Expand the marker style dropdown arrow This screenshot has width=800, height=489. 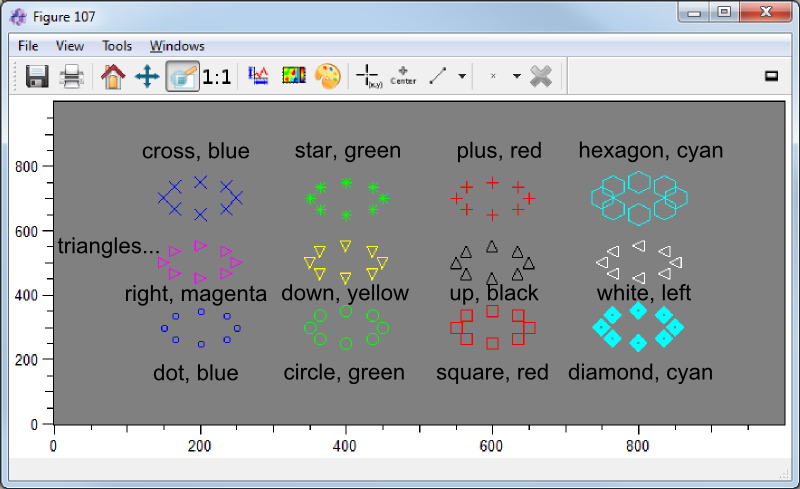(x=516, y=76)
